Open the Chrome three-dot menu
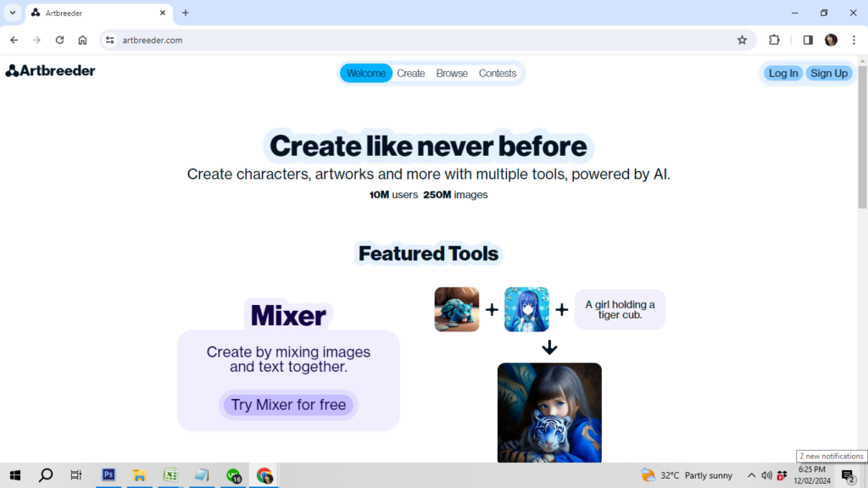Image resolution: width=868 pixels, height=488 pixels. click(853, 40)
